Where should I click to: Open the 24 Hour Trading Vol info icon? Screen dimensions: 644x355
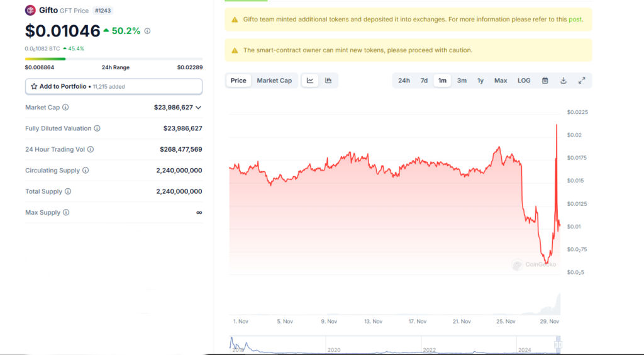[x=91, y=149]
